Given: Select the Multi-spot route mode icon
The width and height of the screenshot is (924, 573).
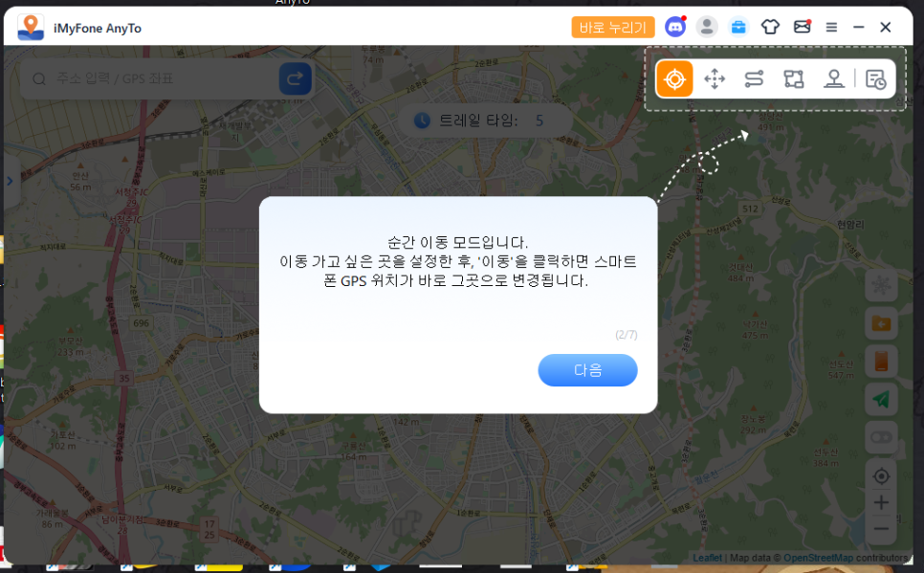Looking at the screenshot, I should pos(794,78).
